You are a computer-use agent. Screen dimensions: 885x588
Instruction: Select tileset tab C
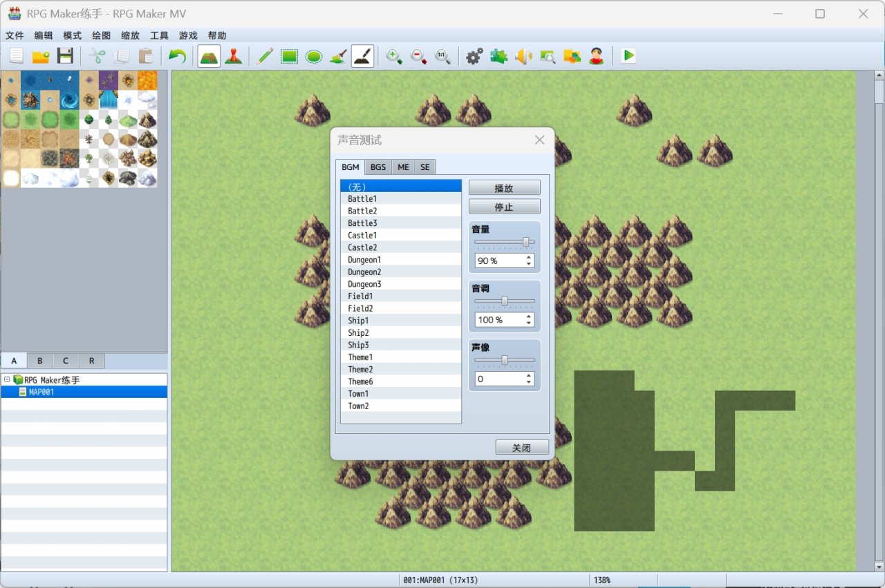[66, 361]
